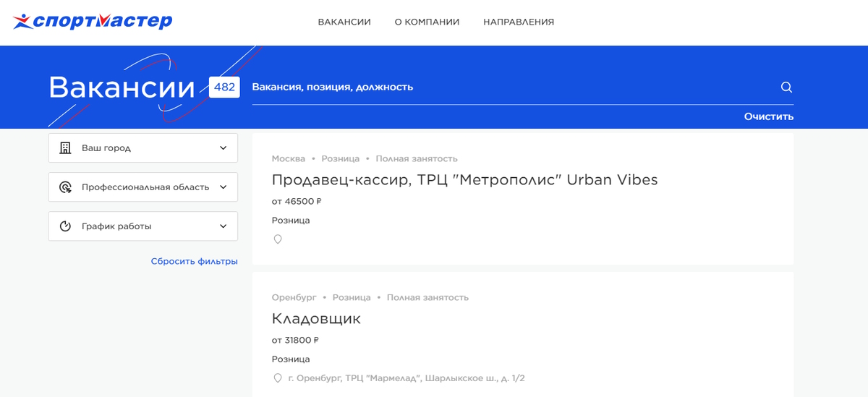Click the location pin in the Кладовщик card

click(x=277, y=378)
